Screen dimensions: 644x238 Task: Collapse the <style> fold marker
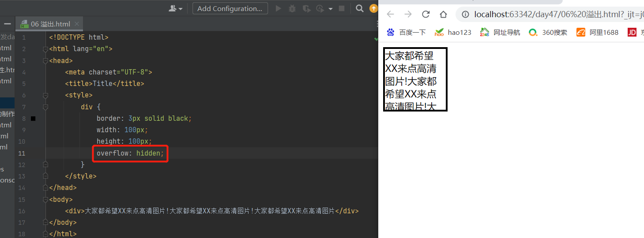(45, 95)
